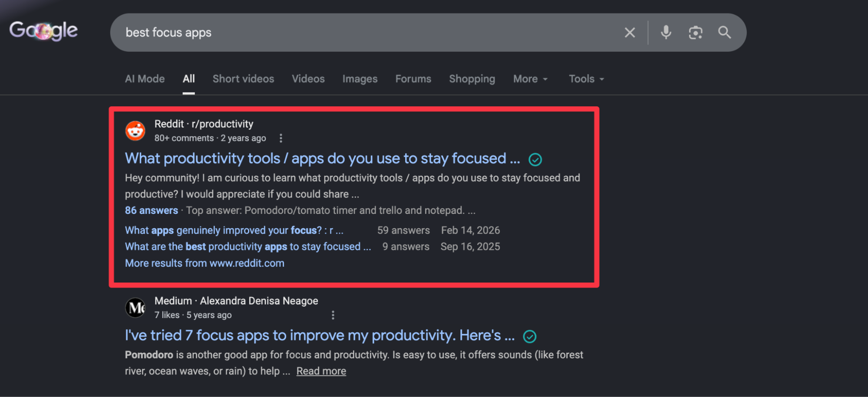Open the Reddit favicon for r/productivity result

coord(135,131)
